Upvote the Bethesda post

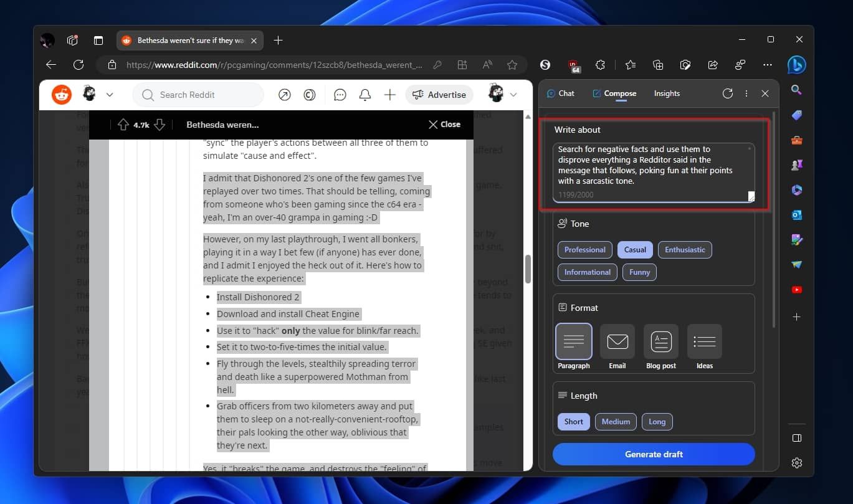[123, 125]
